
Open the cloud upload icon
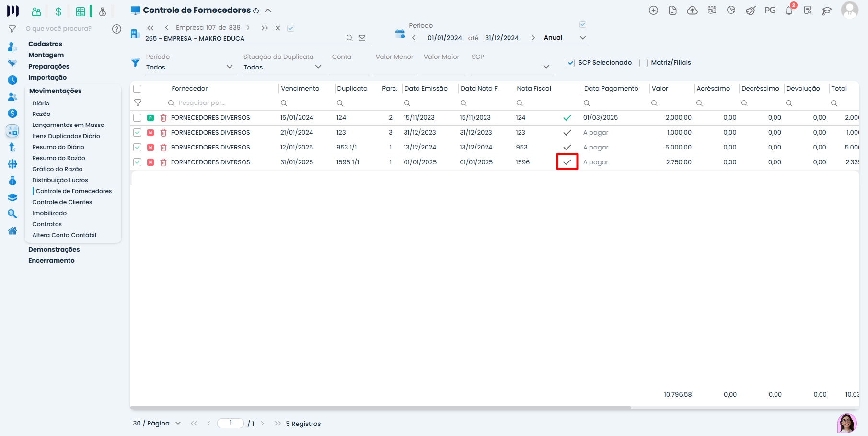(692, 11)
